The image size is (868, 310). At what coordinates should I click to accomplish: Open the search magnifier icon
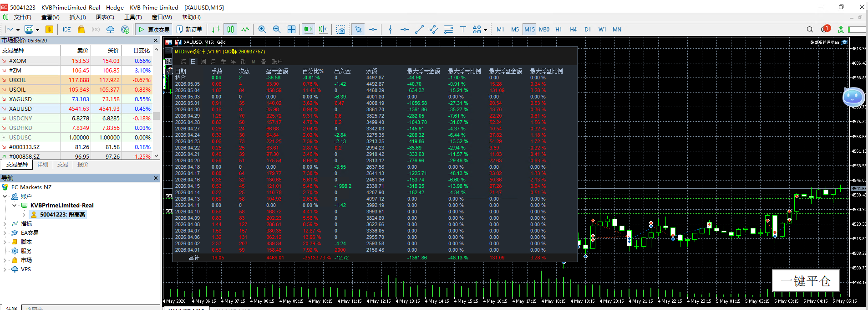tap(810, 29)
